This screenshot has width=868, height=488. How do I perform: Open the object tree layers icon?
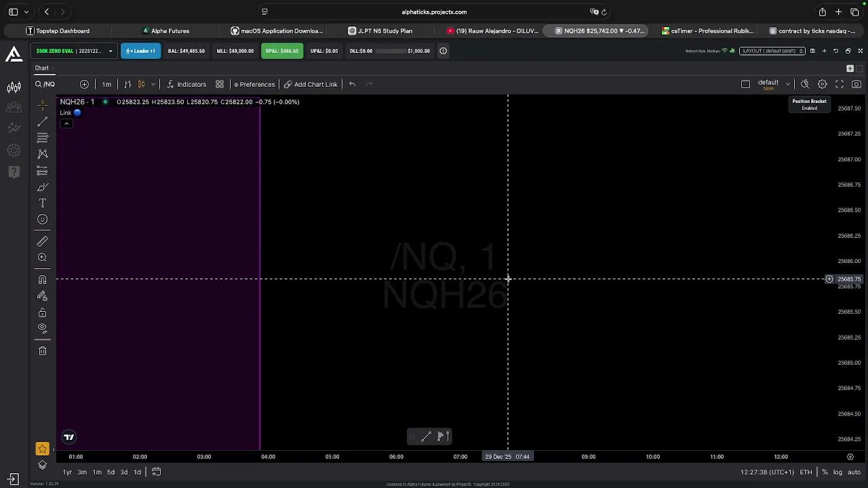pos(42,465)
